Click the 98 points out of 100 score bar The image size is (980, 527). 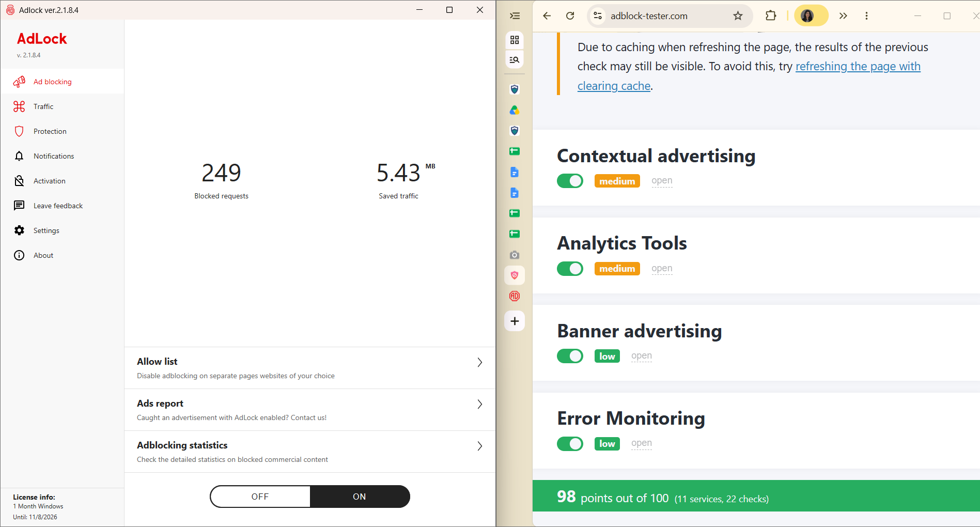point(756,497)
